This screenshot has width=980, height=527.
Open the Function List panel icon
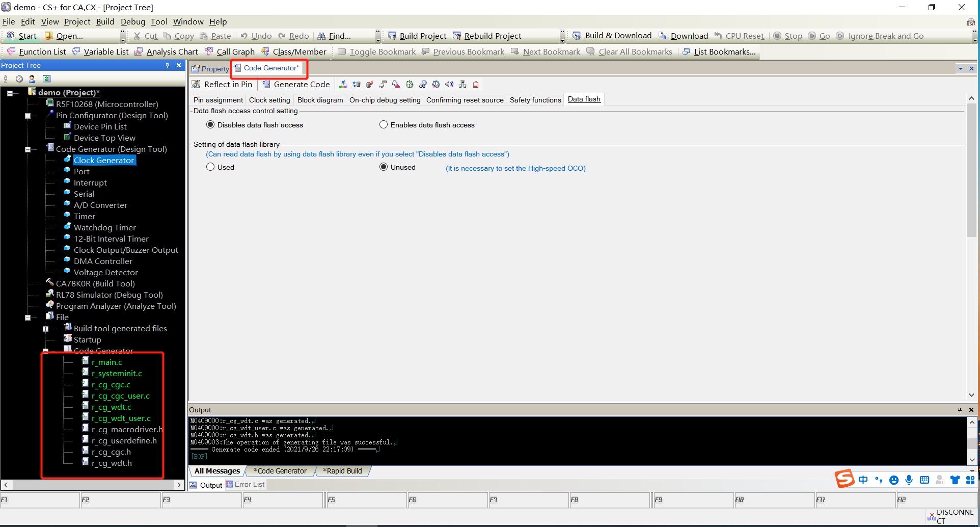click(x=11, y=51)
